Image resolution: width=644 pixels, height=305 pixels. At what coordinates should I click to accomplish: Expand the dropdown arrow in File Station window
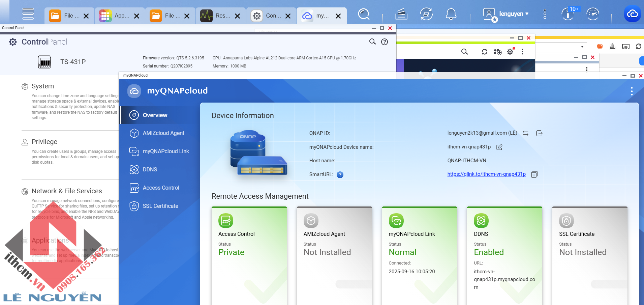coord(582,47)
